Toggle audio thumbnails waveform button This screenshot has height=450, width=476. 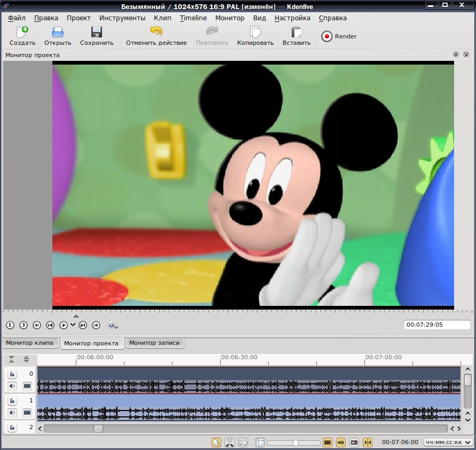341,443
